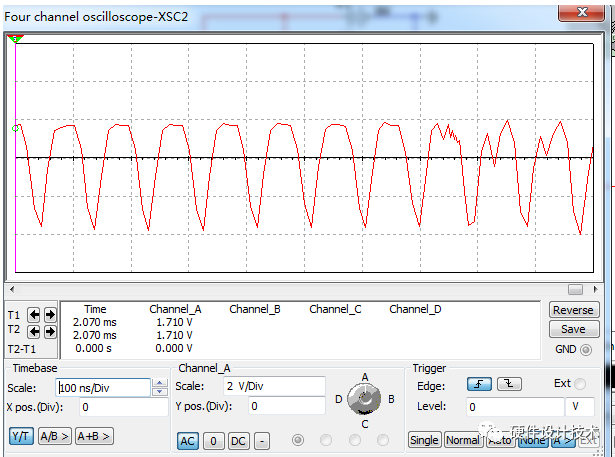Select falling edge trigger button
Screen dimensions: 615x457
tap(509, 384)
